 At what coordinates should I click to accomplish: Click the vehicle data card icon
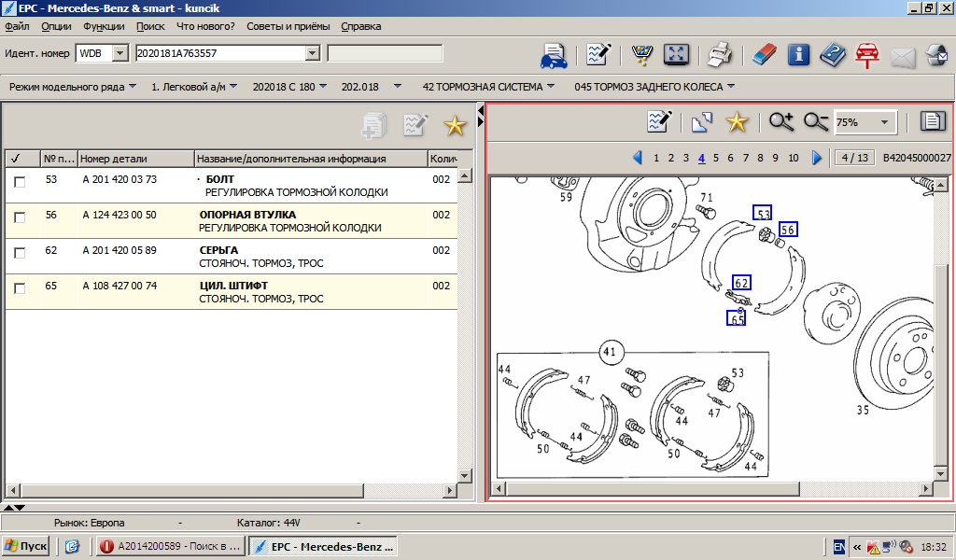click(x=554, y=55)
